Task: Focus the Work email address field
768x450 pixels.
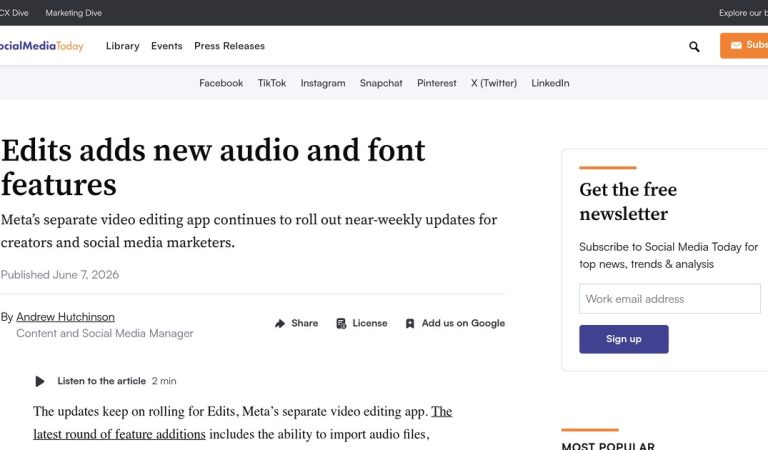Action: click(x=670, y=299)
